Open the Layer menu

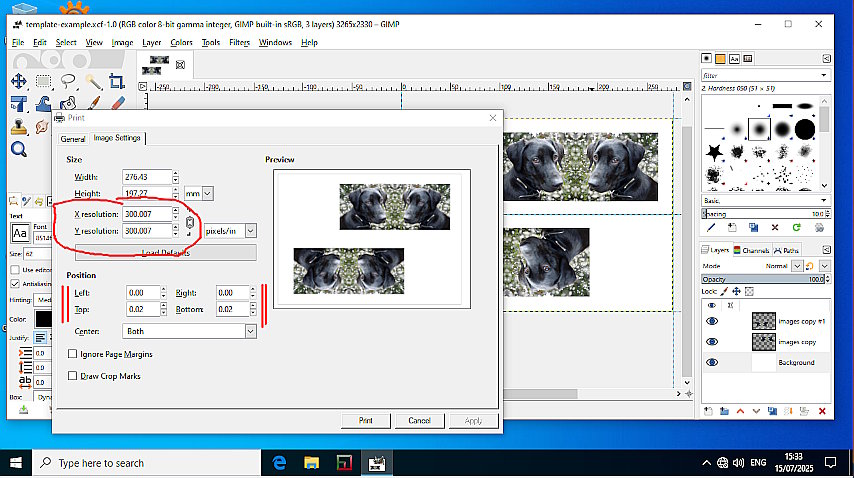click(x=151, y=42)
